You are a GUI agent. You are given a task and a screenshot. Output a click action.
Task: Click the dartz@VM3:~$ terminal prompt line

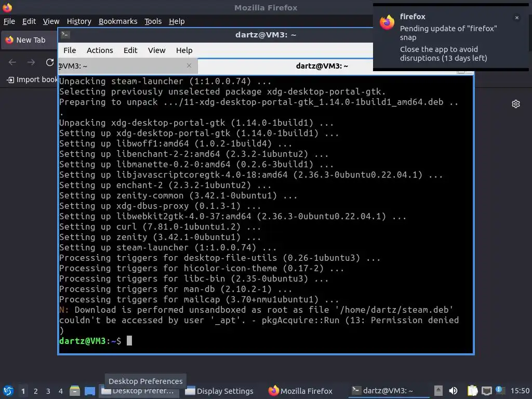click(x=96, y=341)
